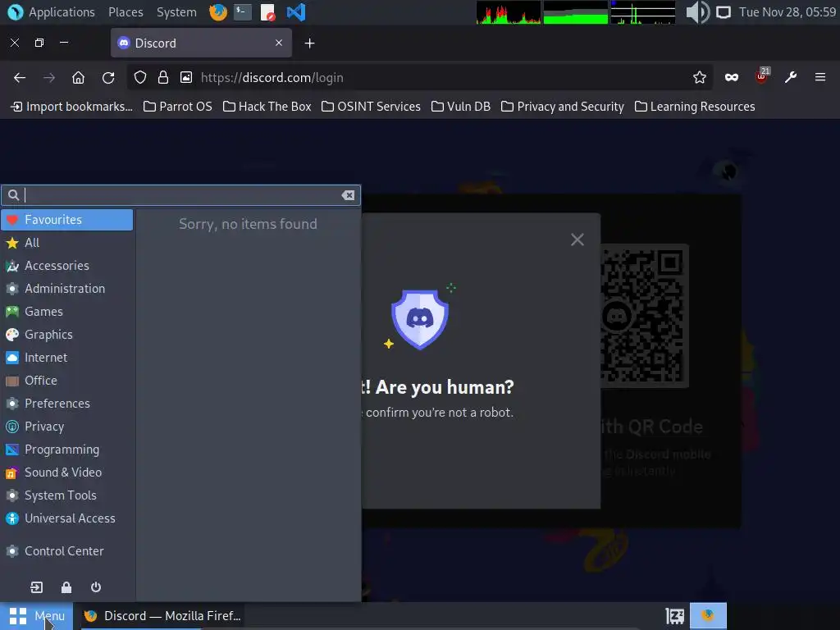Open the Universal Access category
Screen dimensions: 840x630
click(67, 518)
